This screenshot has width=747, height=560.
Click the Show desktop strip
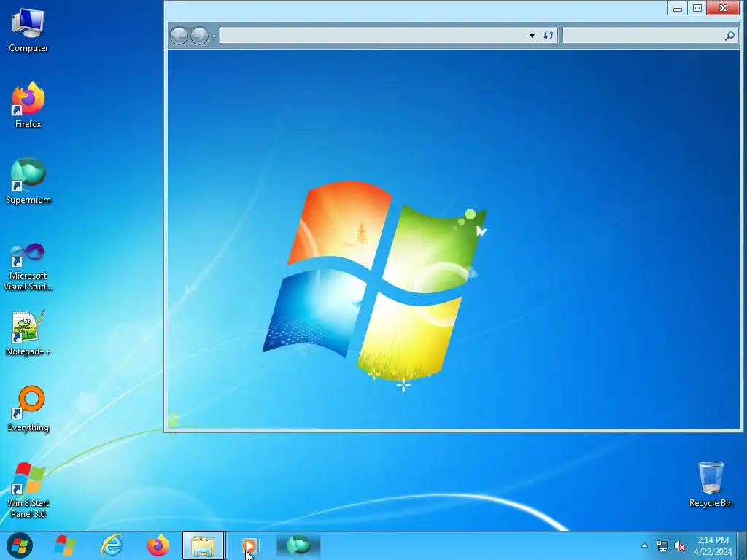[742, 545]
